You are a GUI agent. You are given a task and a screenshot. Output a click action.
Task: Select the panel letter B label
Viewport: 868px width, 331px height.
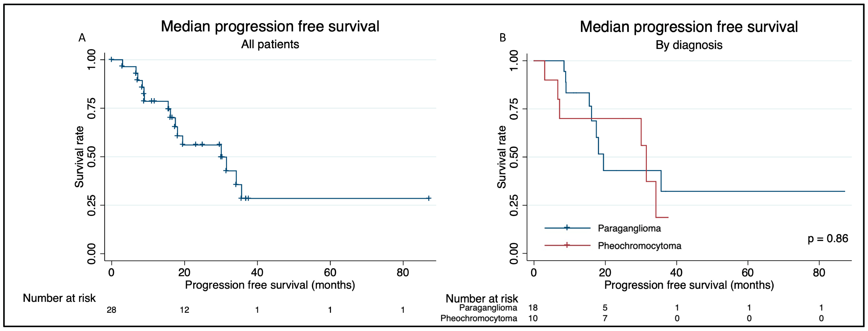(x=502, y=37)
